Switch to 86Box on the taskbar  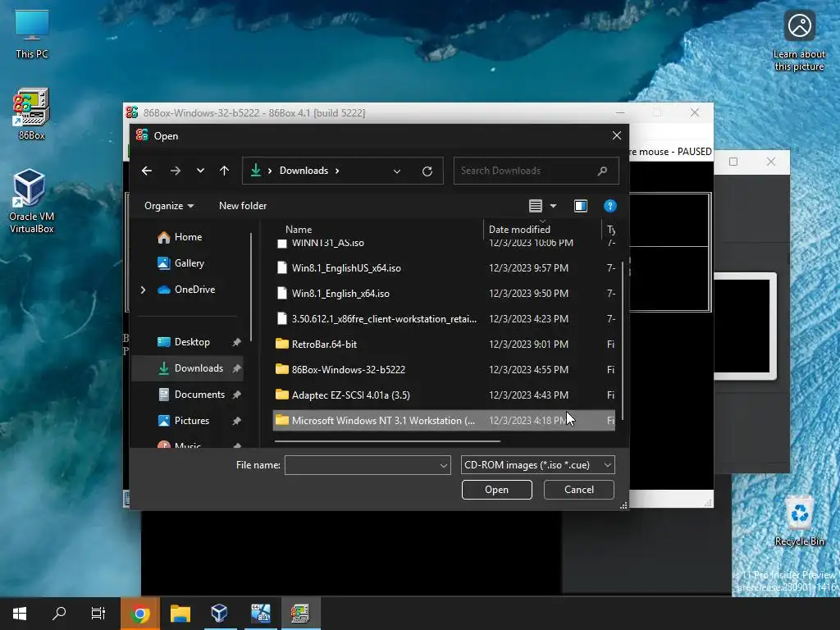click(300, 614)
